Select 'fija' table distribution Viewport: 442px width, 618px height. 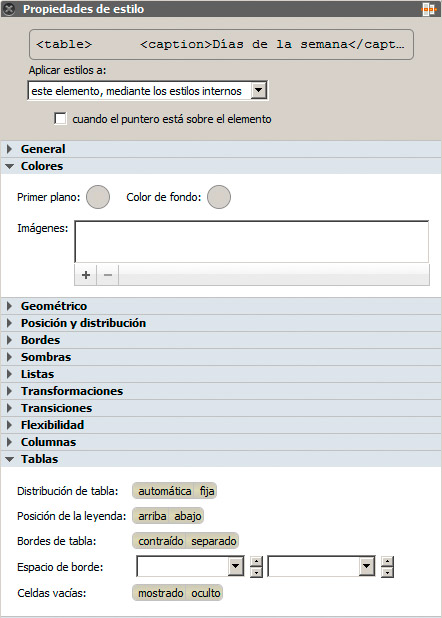coord(207,491)
